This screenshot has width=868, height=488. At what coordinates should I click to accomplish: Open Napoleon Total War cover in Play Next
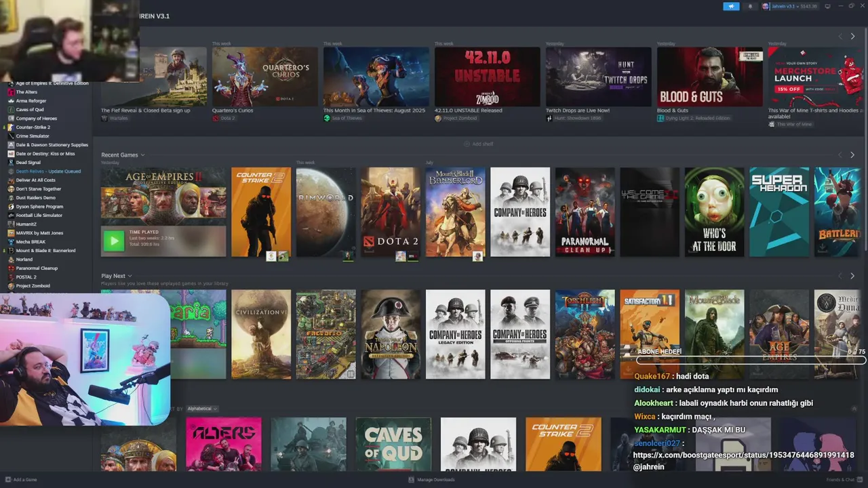[391, 334]
